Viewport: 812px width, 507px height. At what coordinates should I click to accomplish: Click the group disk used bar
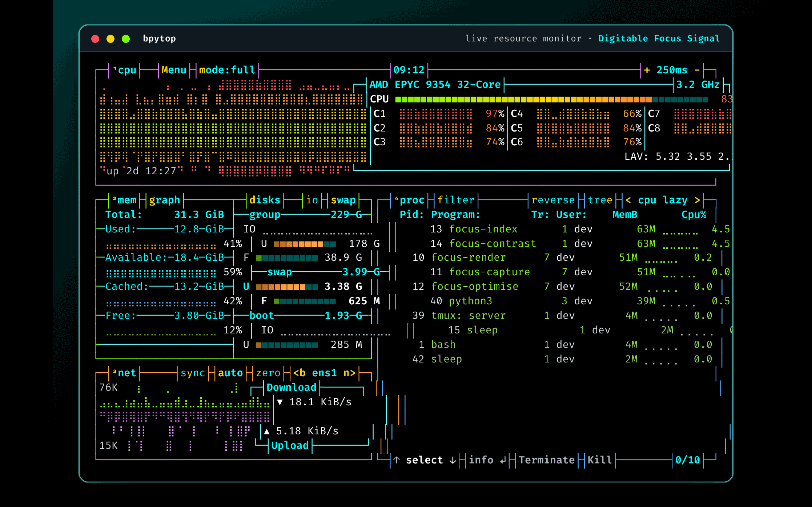click(x=305, y=244)
